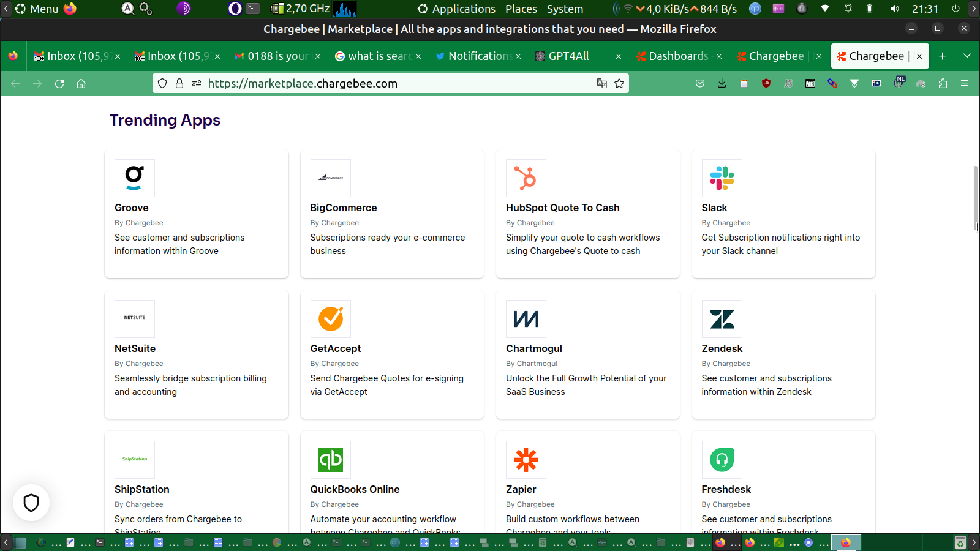Viewport: 980px width, 551px height.
Task: Click the ShipStation title text
Action: (142, 490)
